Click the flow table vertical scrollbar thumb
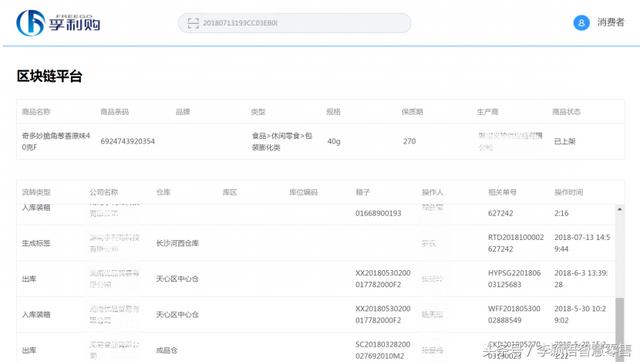This screenshot has width=640, height=362. click(620, 330)
